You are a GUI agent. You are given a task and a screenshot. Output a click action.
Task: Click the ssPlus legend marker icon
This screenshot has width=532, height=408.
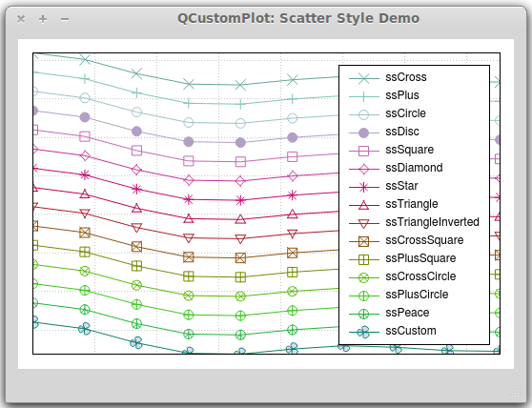tap(363, 96)
